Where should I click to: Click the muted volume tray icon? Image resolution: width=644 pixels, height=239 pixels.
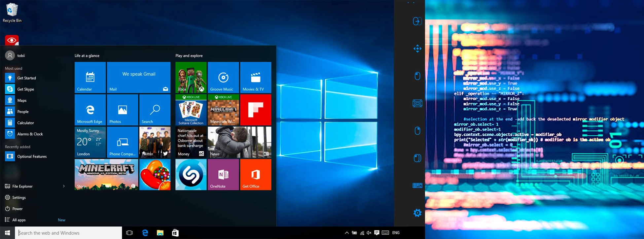(369, 233)
